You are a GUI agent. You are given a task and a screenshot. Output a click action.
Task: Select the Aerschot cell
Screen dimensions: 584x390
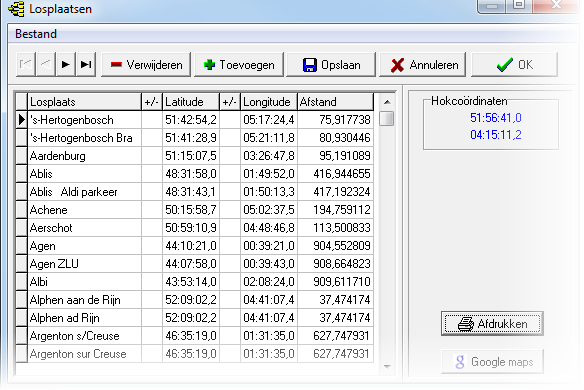point(85,228)
